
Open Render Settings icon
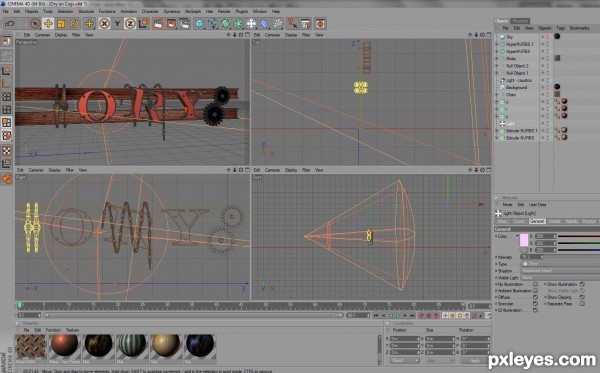point(184,24)
